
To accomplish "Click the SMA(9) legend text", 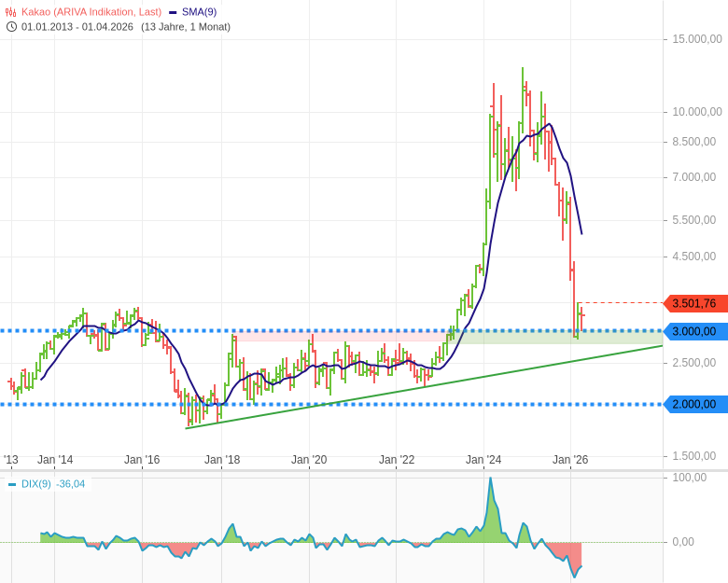I will point(199,12).
